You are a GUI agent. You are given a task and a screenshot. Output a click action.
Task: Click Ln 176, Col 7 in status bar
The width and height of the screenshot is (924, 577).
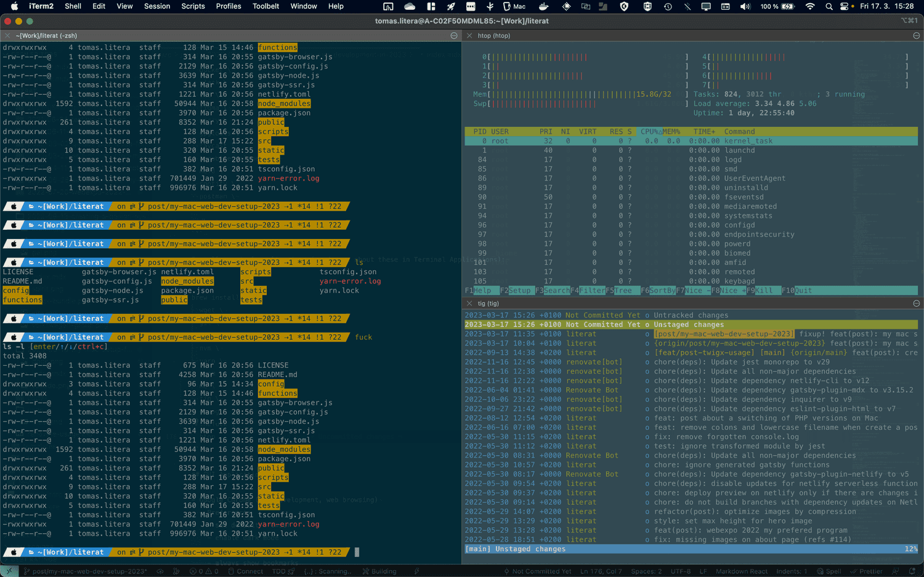(x=601, y=571)
